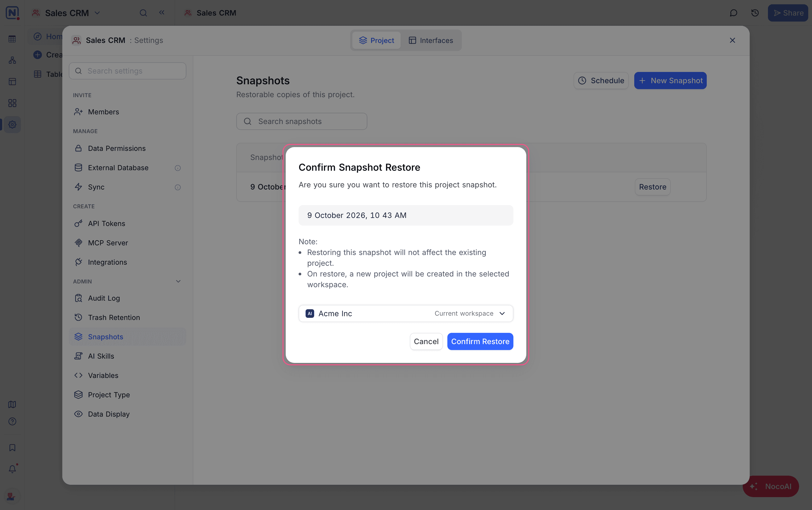Click the NocoDB logo icon
This screenshot has height=510, width=812.
click(12, 13)
